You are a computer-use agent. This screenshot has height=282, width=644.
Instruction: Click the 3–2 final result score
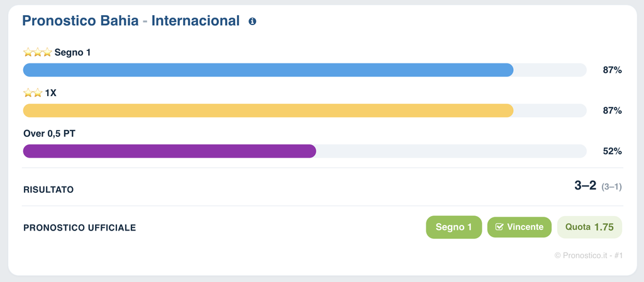[x=585, y=186]
